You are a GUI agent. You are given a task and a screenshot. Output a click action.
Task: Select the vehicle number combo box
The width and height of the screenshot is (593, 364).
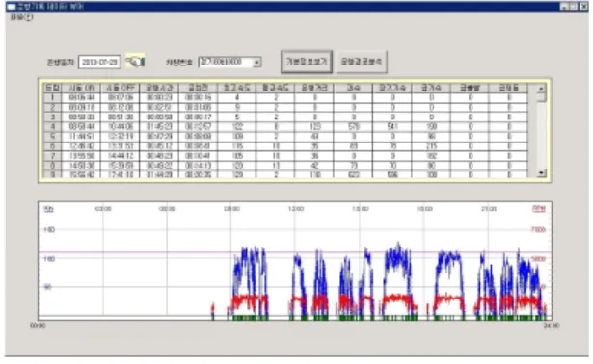click(229, 62)
